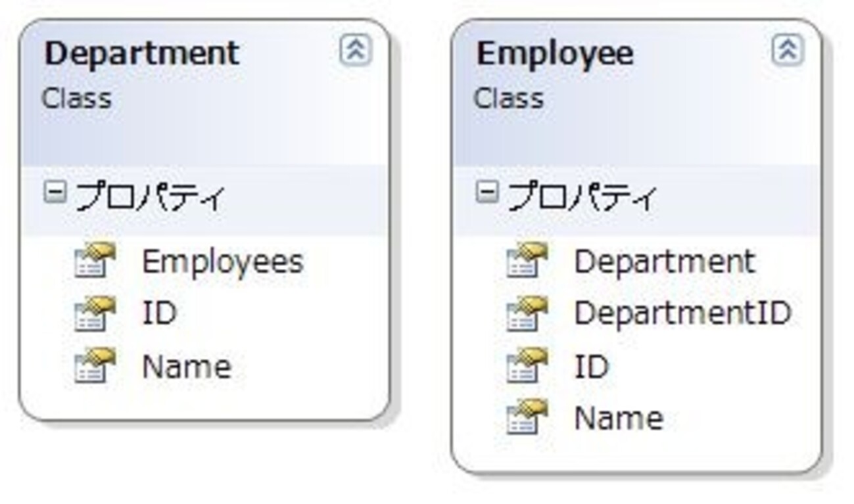This screenshot has width=854, height=504.
Task: Click the ID property icon in Department
Action: click(95, 313)
